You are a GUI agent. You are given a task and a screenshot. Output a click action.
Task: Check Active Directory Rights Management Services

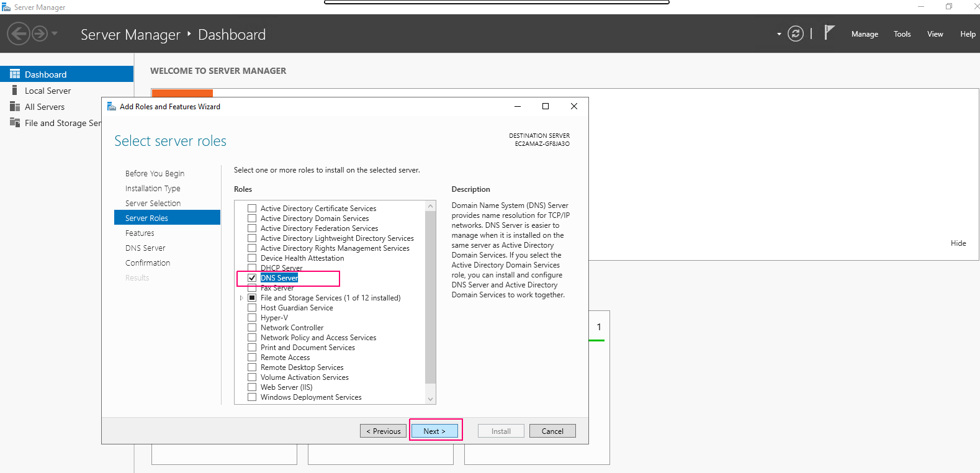pyautogui.click(x=252, y=248)
